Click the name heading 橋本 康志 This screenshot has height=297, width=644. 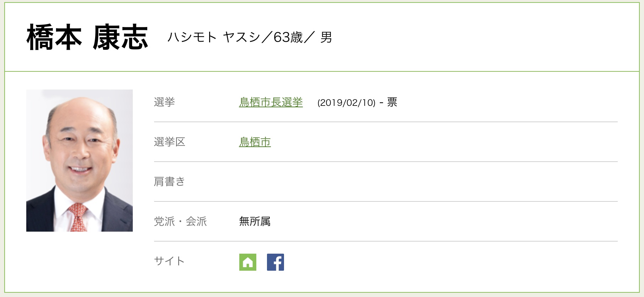click(x=87, y=37)
